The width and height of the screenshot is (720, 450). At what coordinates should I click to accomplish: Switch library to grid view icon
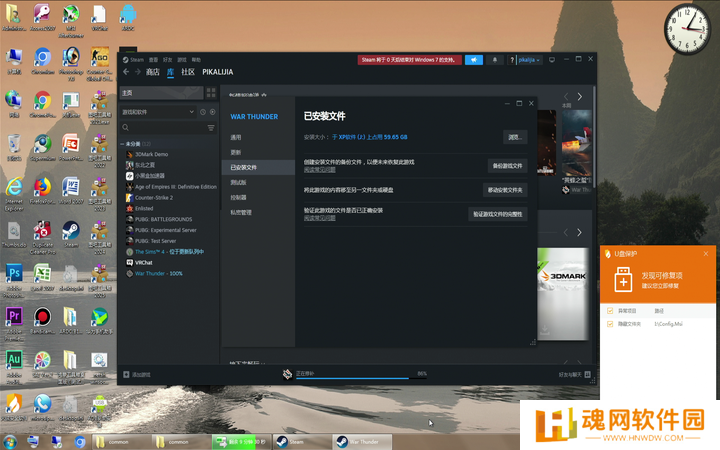tap(211, 93)
